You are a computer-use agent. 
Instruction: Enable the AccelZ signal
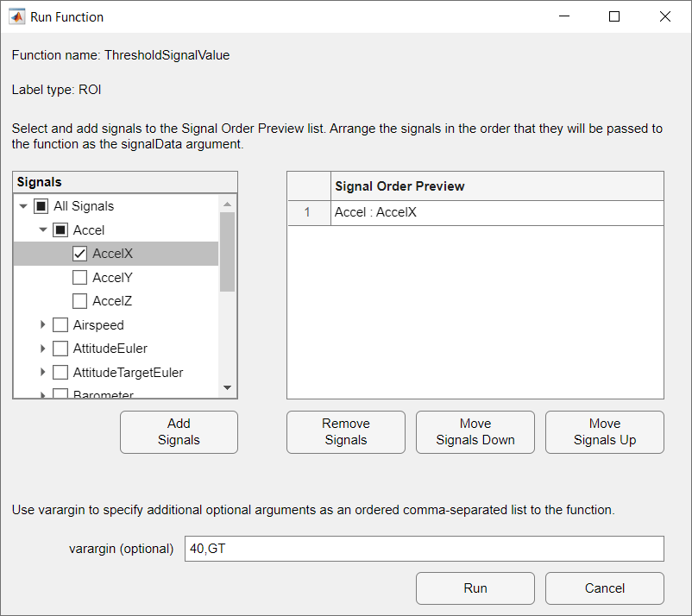pos(80,301)
